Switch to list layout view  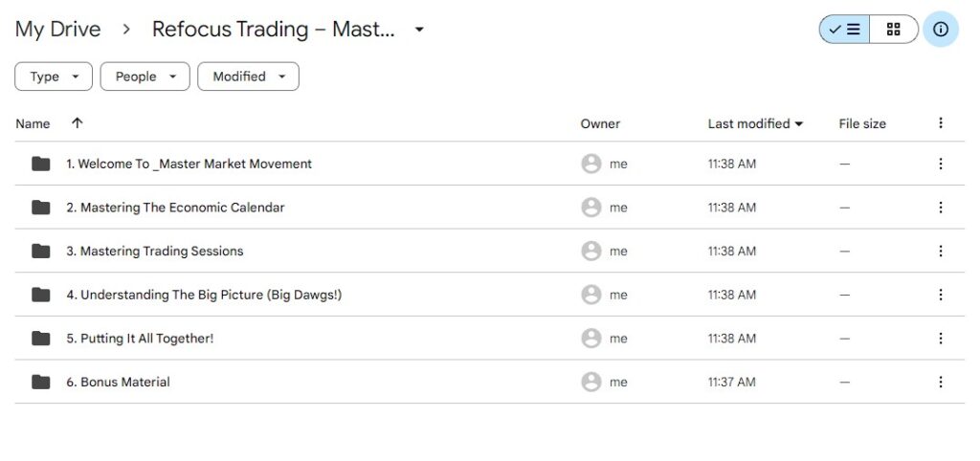(x=845, y=30)
